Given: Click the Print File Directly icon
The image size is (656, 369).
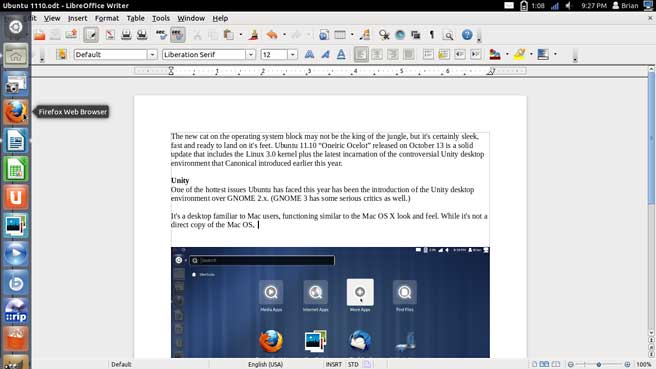Looking at the screenshot, I should click(126, 35).
